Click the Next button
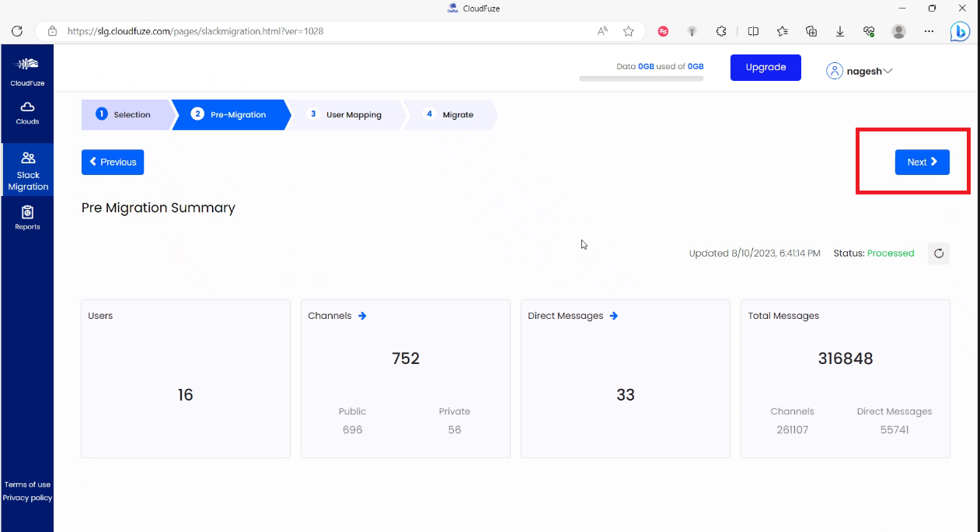The width and height of the screenshot is (980, 532). 922,162
